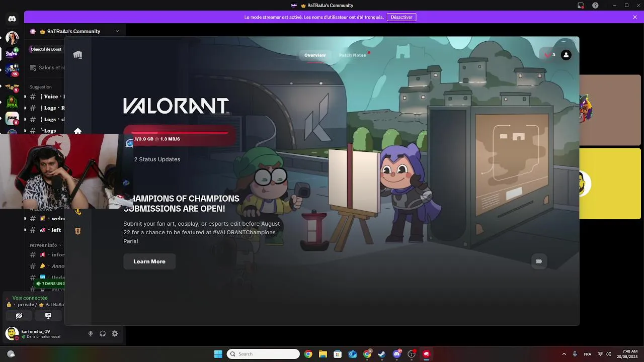The width and height of the screenshot is (644, 362).
Task: Open OBS Studio from the taskbar
Action: pos(412,354)
